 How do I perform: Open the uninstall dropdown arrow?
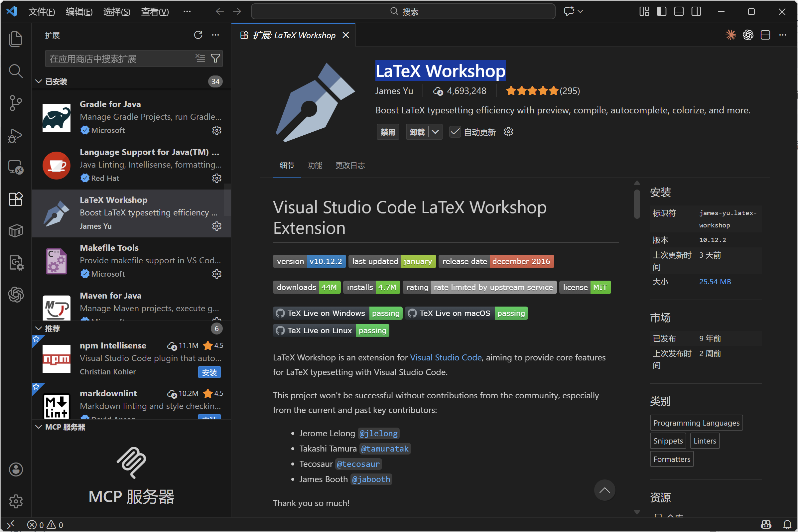pyautogui.click(x=436, y=132)
